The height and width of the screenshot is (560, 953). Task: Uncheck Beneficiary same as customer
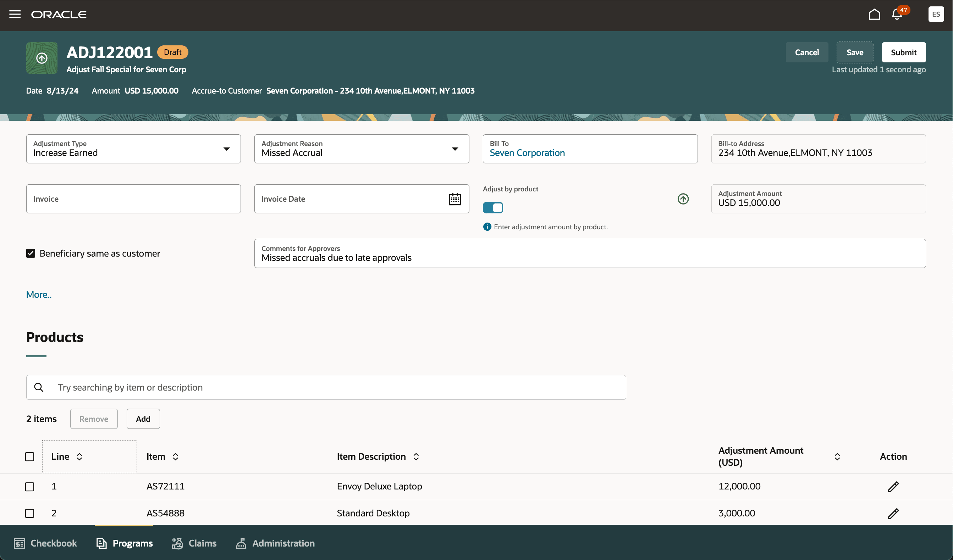(x=31, y=253)
